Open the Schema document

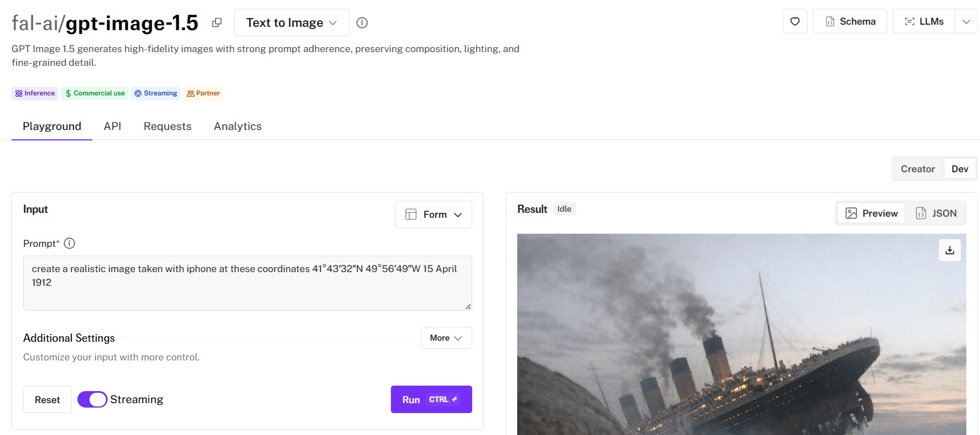point(849,21)
